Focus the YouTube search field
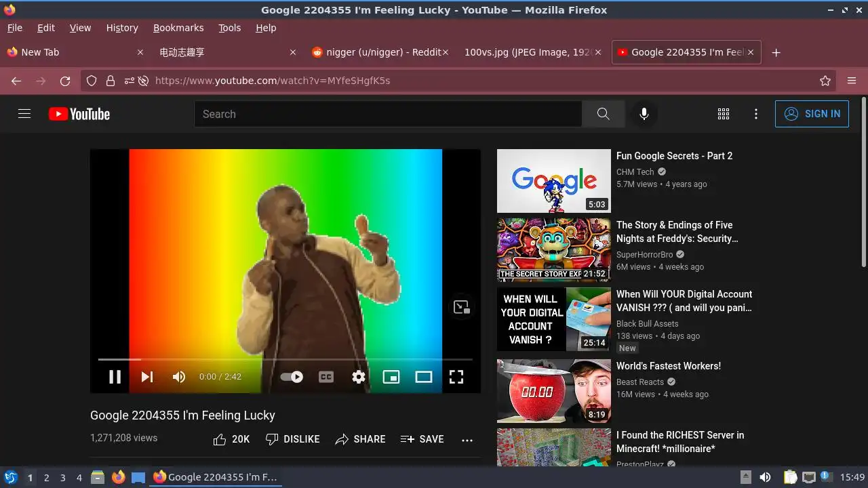868x488 pixels. coord(388,114)
